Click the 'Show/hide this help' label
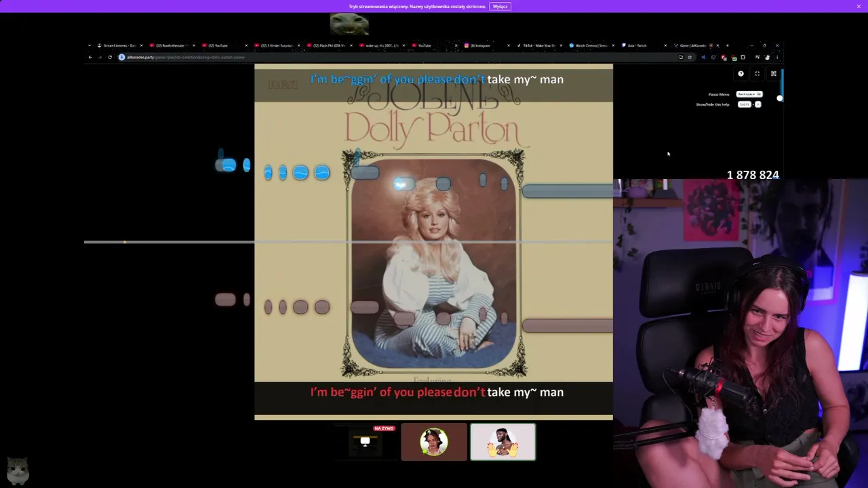This screenshot has height=488, width=868. tap(713, 104)
